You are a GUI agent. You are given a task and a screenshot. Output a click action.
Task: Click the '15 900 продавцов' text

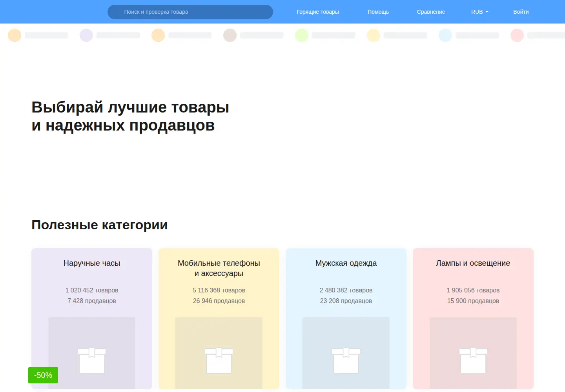click(473, 301)
